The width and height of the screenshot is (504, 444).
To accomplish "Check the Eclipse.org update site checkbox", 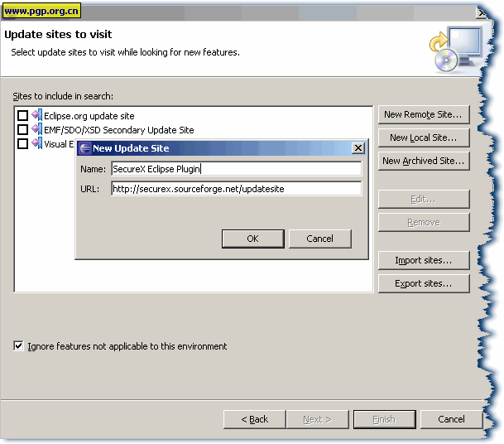I will 23,115.
